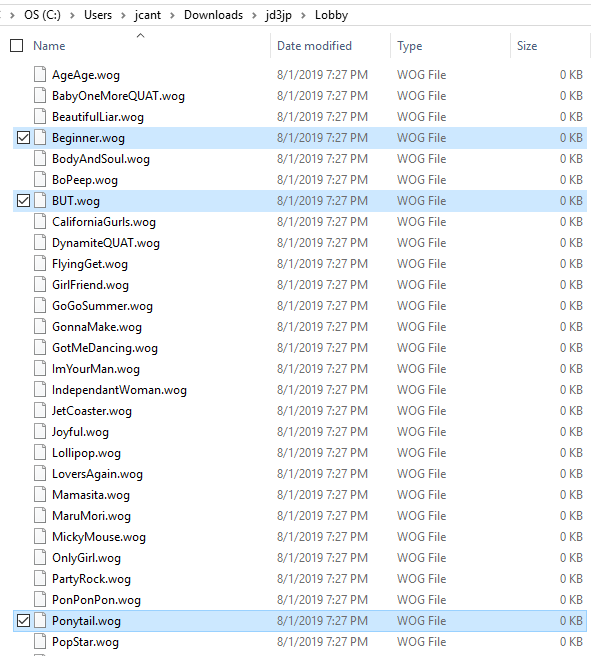Expand the chevron after jd3jp breadcrumb

click(303, 15)
